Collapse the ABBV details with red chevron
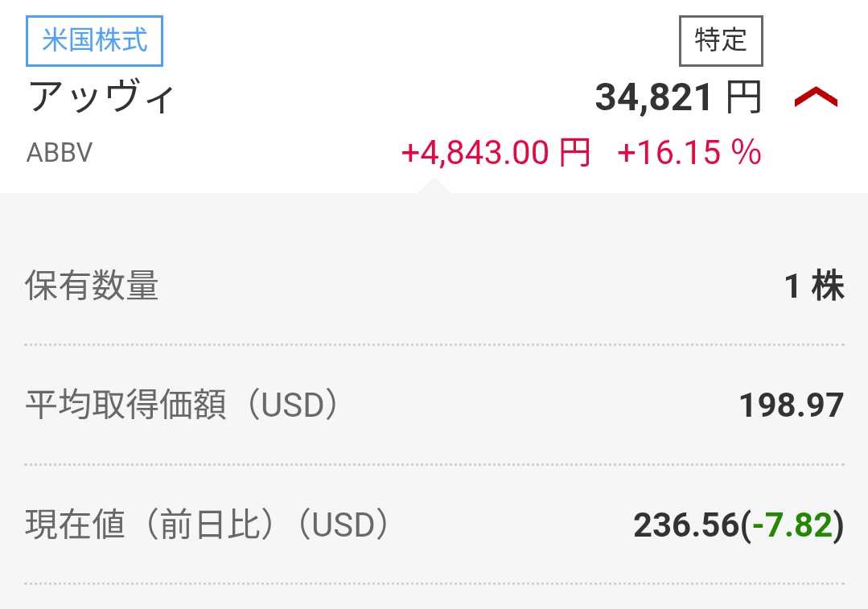Viewport: 868px width, 609px height. [816, 99]
